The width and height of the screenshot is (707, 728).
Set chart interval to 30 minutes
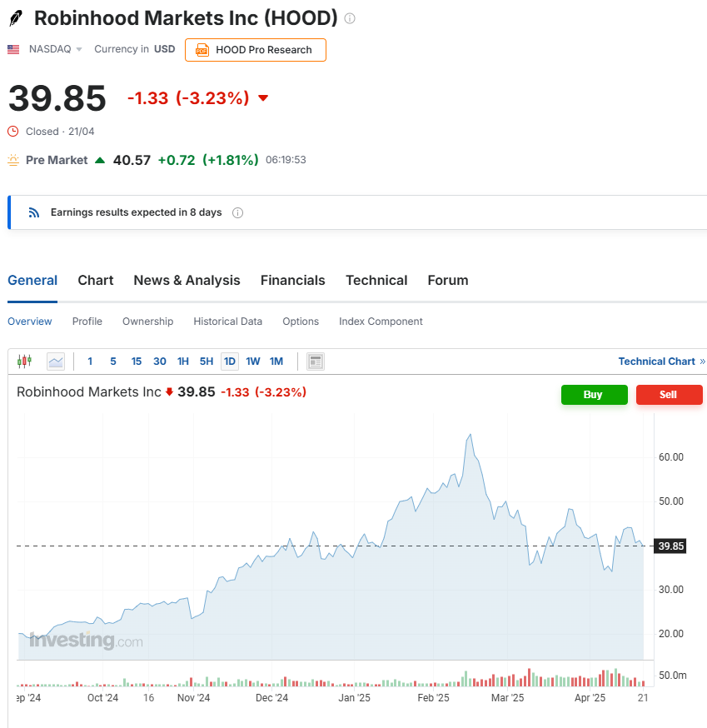(x=160, y=362)
